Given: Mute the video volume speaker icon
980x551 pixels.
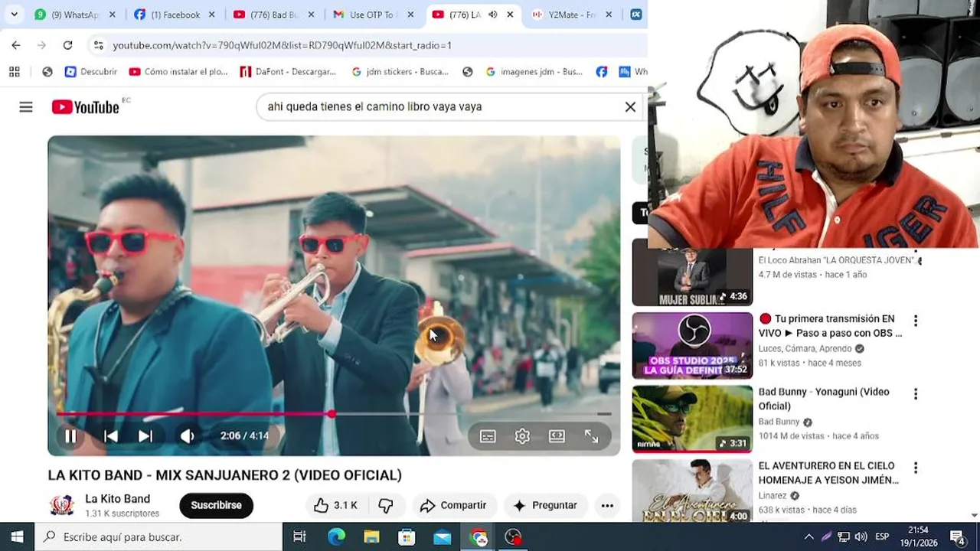Looking at the screenshot, I should click(x=187, y=436).
